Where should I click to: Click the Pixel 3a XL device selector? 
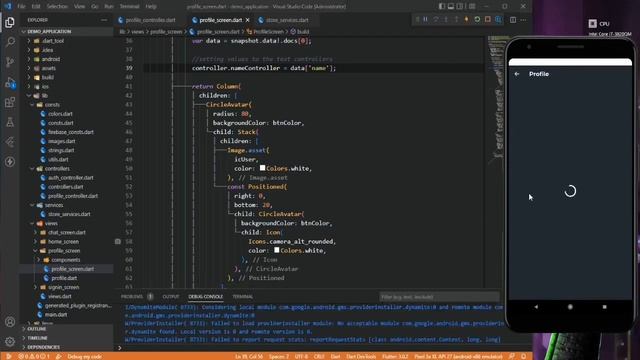pos(458,356)
